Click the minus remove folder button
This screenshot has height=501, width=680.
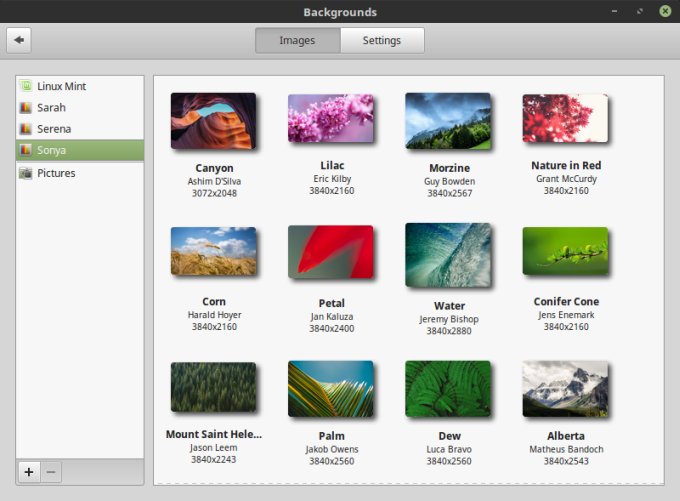coord(52,472)
